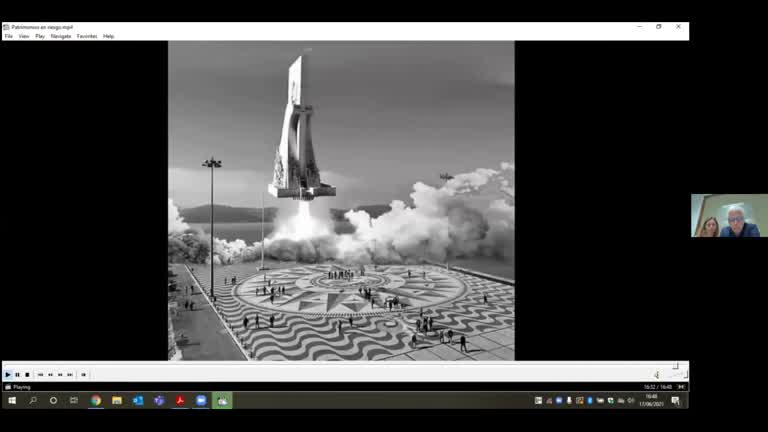
Task: Click the Zoom icon in the system tray
Action: (x=559, y=401)
